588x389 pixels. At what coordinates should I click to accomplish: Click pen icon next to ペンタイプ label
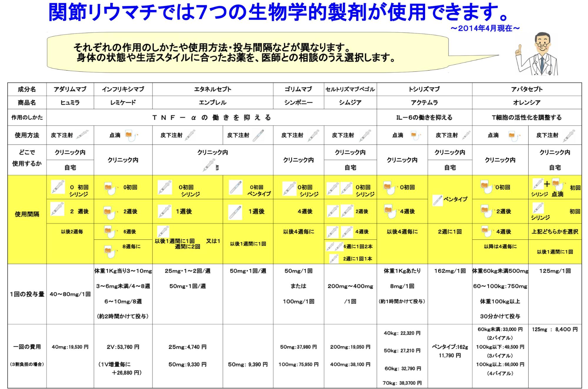438,200
